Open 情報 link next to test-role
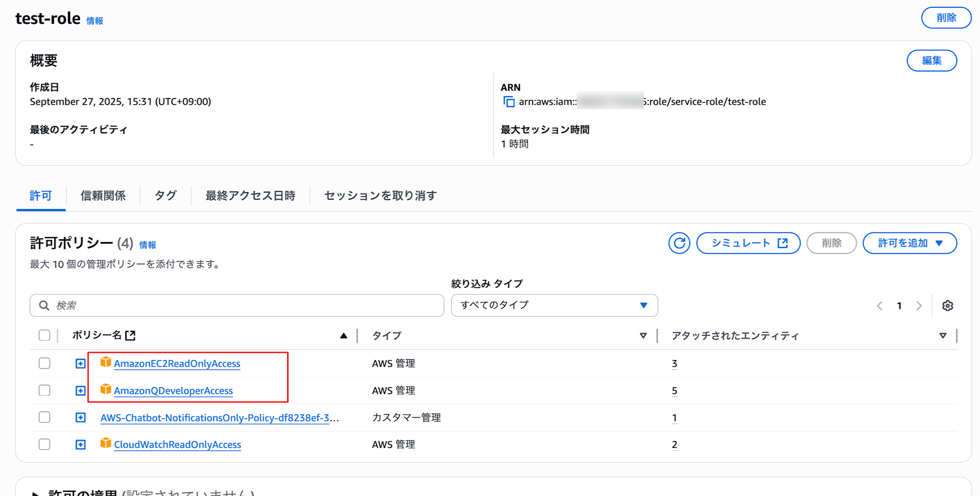 (95, 21)
